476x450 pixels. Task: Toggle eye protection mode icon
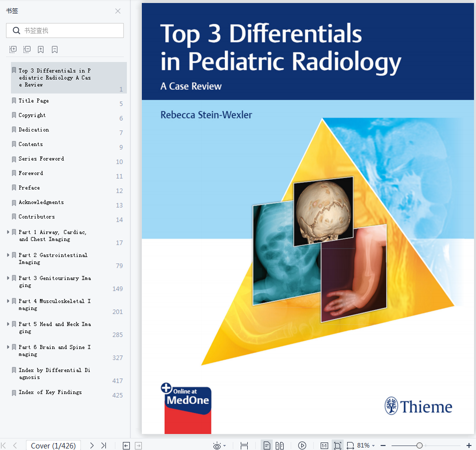217,445
